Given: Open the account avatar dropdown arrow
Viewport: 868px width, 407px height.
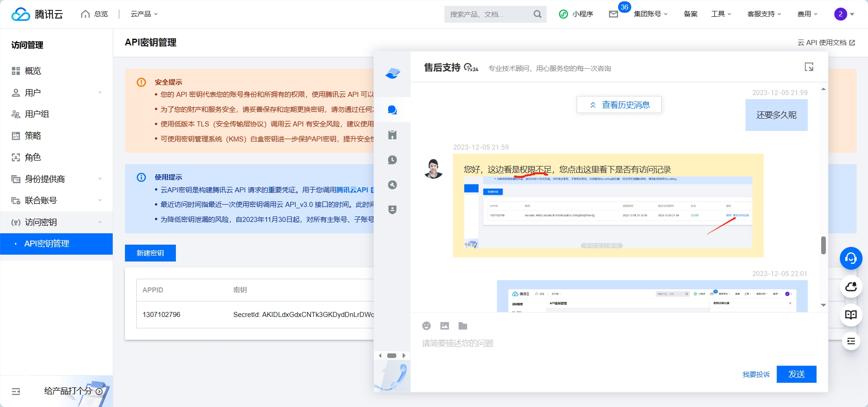Looking at the screenshot, I should click(x=852, y=14).
